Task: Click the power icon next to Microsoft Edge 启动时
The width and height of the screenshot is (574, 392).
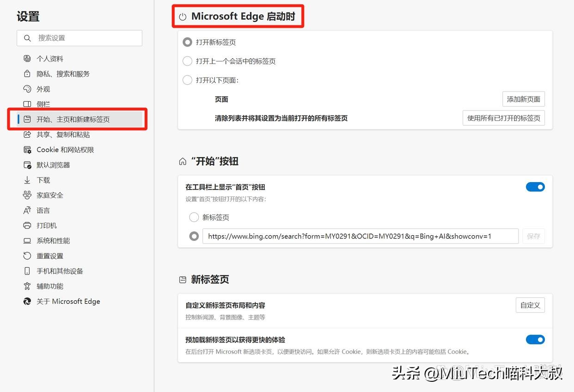Action: tap(183, 17)
